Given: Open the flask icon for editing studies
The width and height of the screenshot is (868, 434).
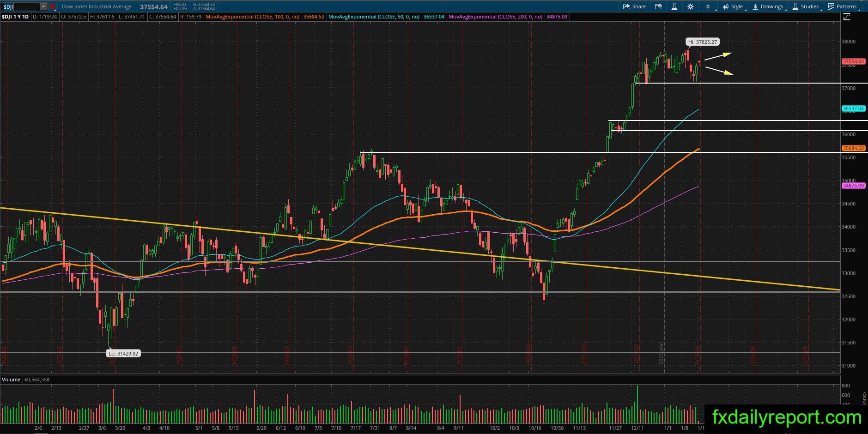Looking at the screenshot, I should pyautogui.click(x=674, y=6).
